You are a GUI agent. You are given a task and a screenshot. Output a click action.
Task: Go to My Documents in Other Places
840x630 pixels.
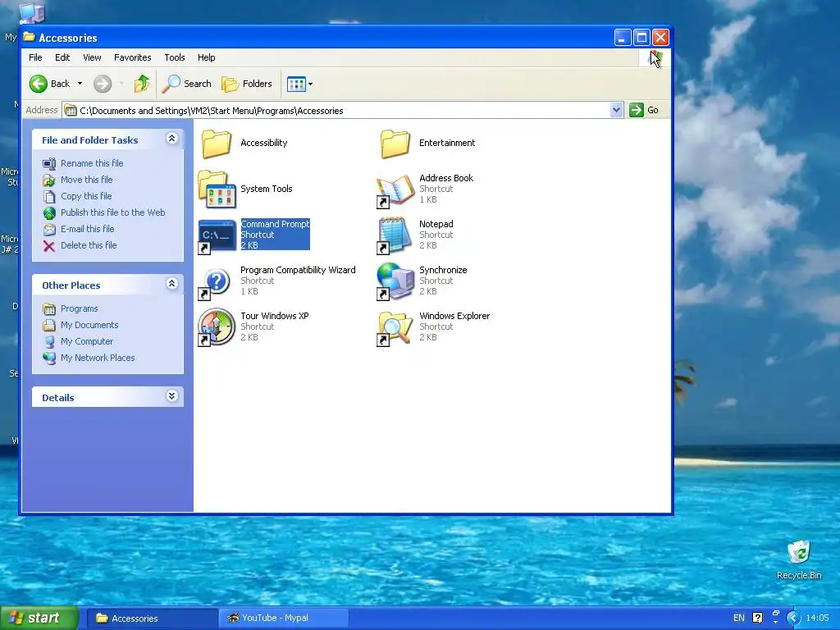click(x=89, y=325)
